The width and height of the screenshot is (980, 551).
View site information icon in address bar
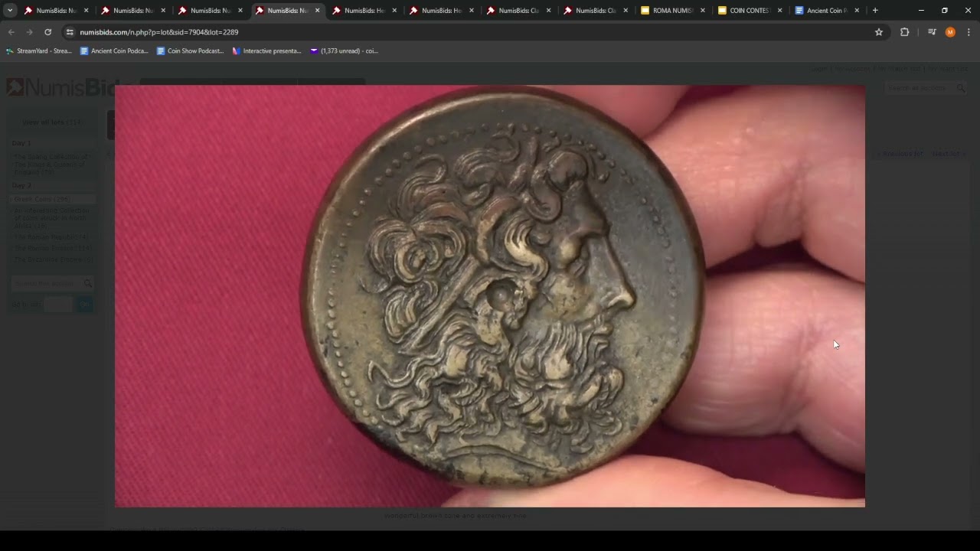point(70,32)
